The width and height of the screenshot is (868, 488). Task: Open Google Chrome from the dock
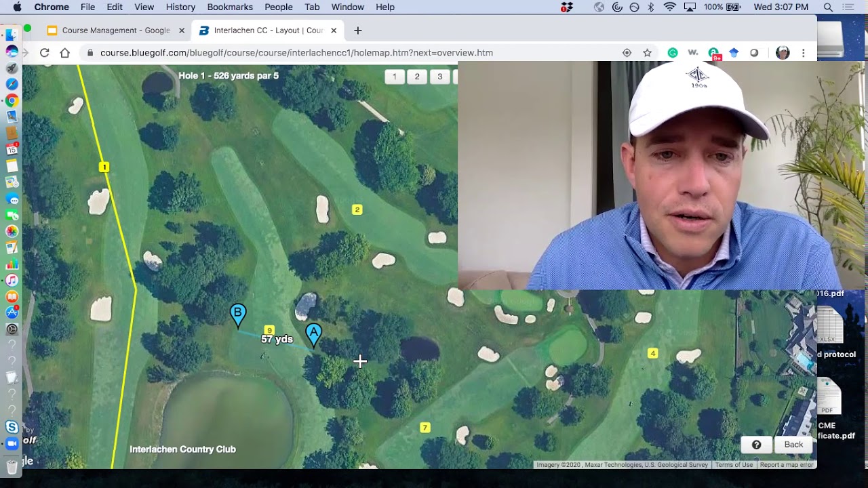12,100
